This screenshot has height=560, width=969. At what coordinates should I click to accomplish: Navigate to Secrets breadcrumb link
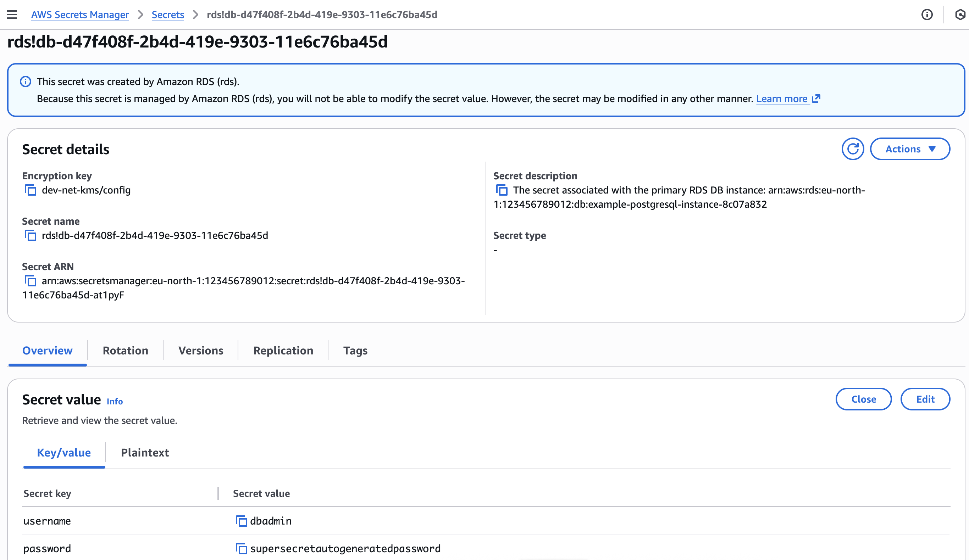point(168,15)
